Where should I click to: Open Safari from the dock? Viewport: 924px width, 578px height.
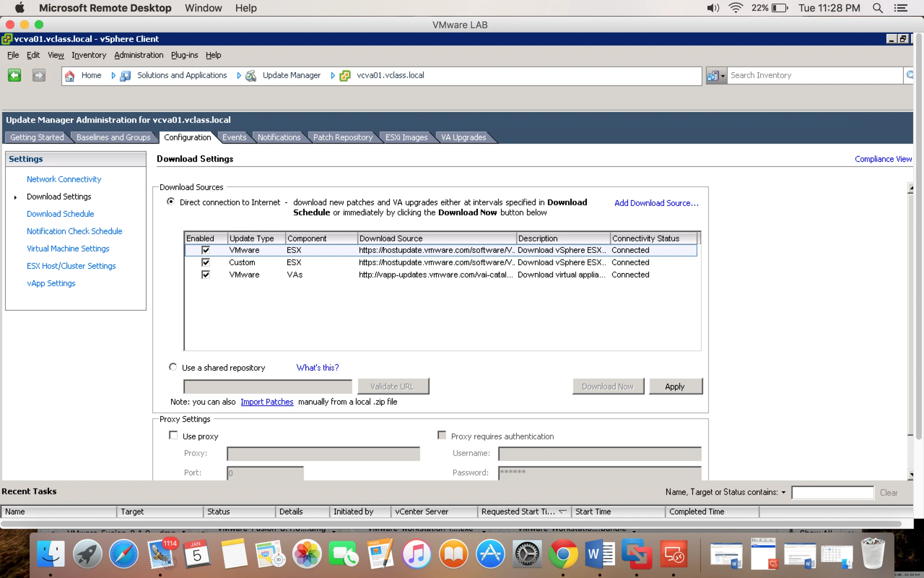(x=124, y=554)
